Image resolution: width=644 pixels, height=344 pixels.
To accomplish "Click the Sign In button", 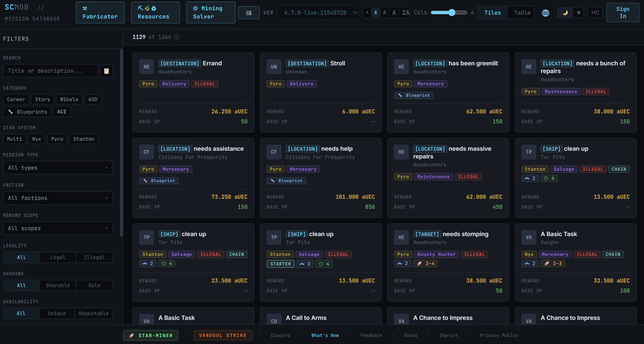I will (x=623, y=13).
